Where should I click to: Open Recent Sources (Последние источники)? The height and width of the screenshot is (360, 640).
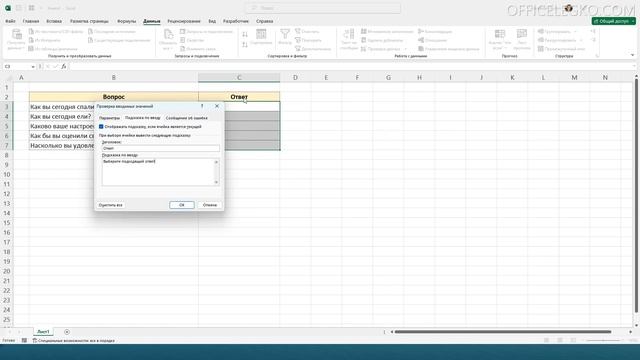[112, 31]
